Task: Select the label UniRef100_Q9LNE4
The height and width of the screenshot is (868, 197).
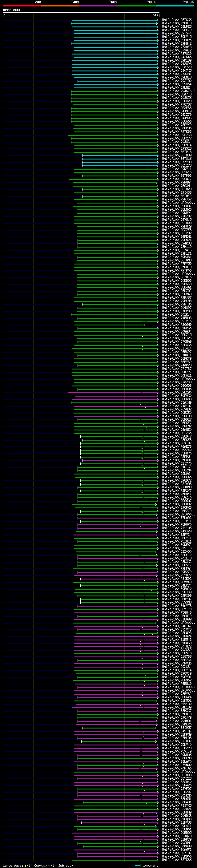Action: pyautogui.click(x=177, y=88)
